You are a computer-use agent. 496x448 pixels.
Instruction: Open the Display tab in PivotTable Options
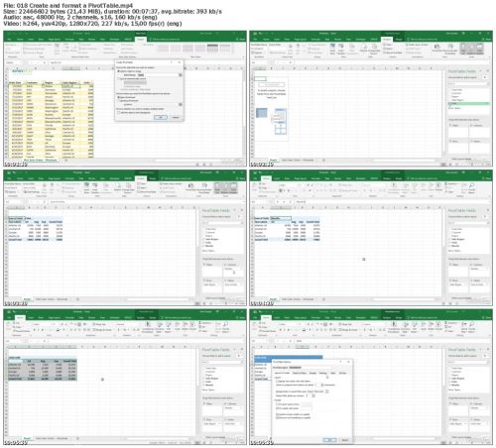(312, 373)
